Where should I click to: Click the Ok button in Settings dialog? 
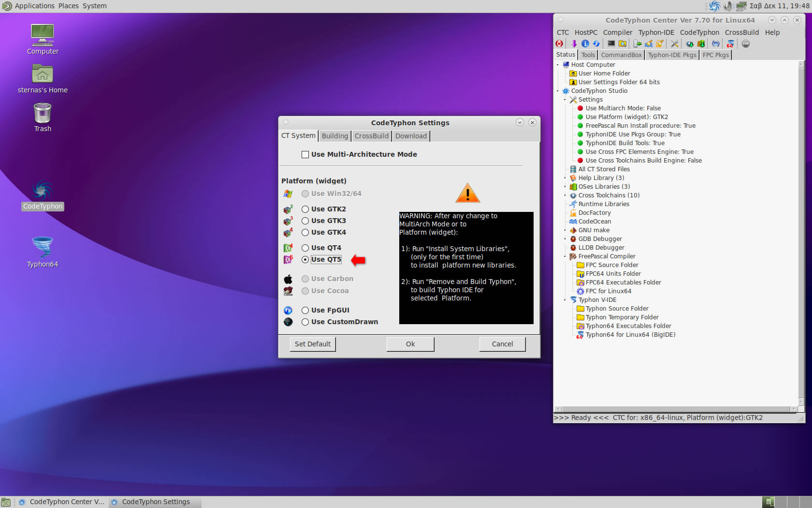[410, 344]
